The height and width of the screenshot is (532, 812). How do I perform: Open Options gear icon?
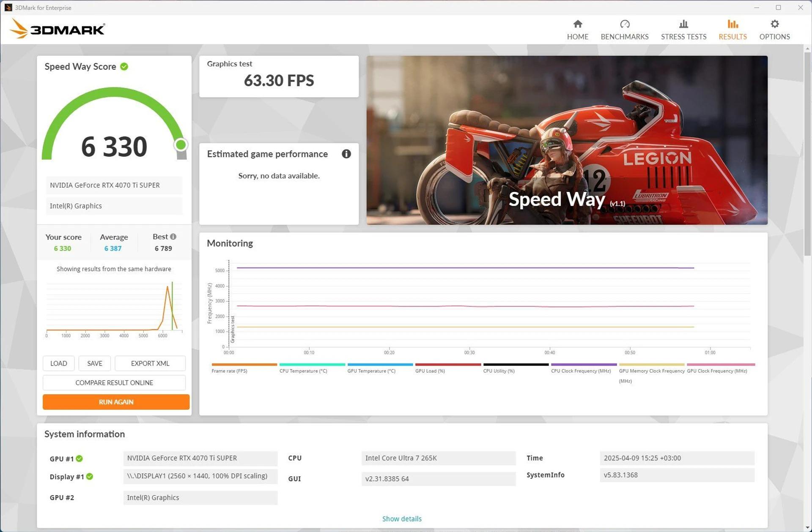pyautogui.click(x=774, y=24)
